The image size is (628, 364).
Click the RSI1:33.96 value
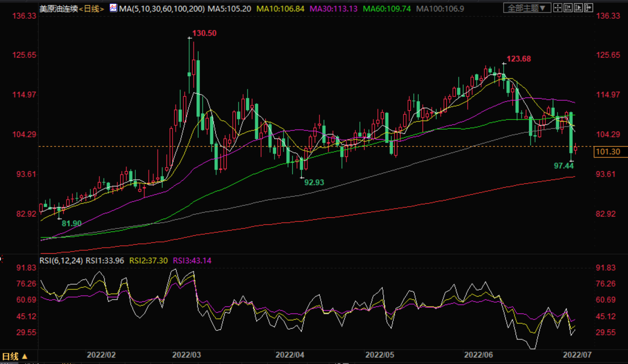point(105,261)
